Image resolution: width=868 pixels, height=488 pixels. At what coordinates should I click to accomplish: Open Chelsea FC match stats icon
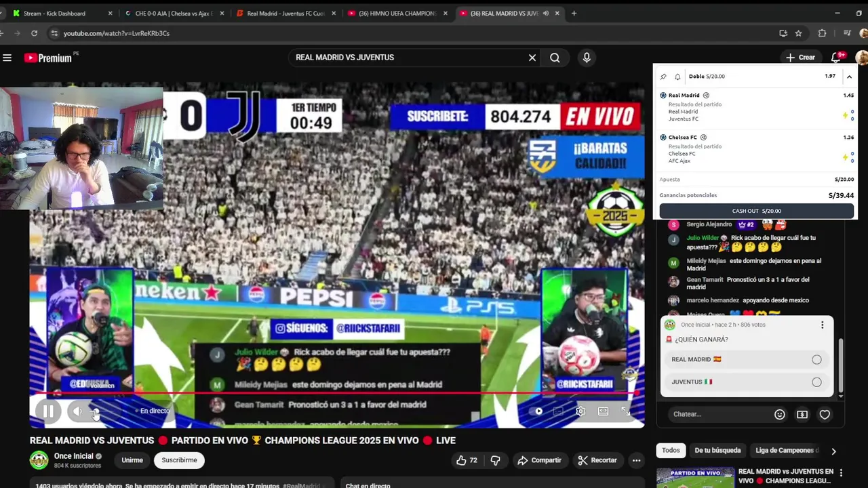(x=703, y=138)
